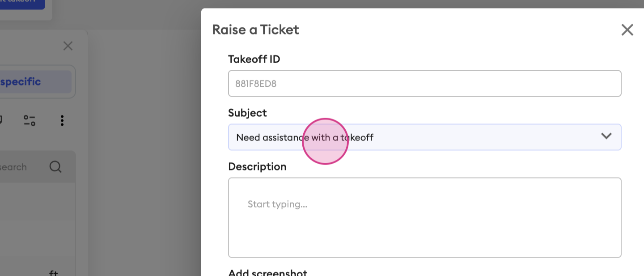Open the filter sliders settings icon
644x276 pixels.
click(x=30, y=120)
